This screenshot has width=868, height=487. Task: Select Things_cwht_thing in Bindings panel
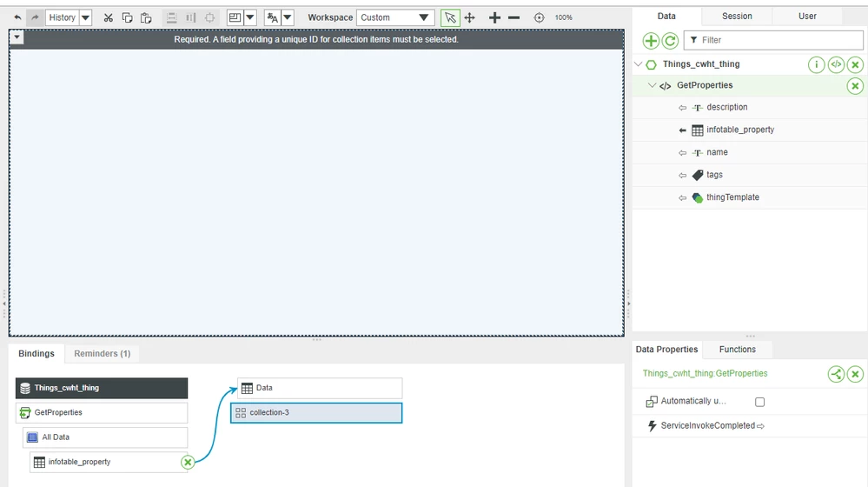point(102,388)
